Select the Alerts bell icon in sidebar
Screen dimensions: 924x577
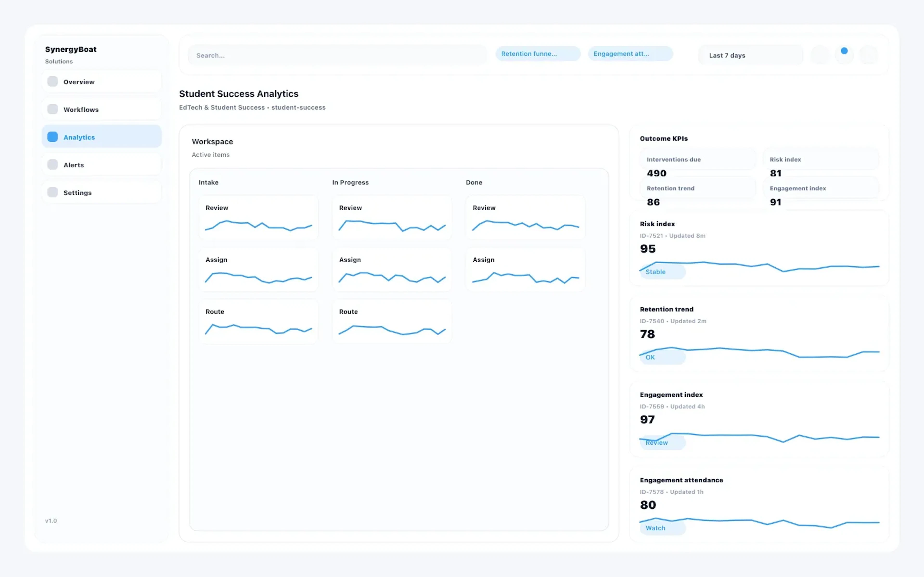(52, 164)
